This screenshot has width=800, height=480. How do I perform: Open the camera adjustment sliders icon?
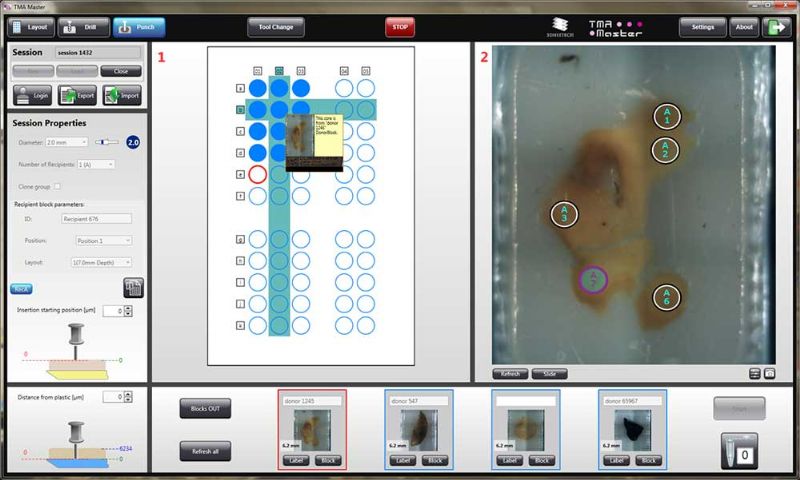(755, 374)
